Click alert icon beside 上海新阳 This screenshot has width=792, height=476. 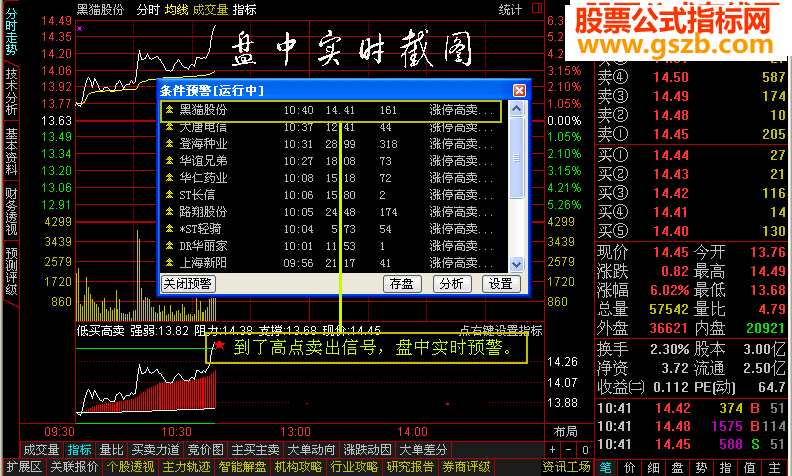(169, 262)
